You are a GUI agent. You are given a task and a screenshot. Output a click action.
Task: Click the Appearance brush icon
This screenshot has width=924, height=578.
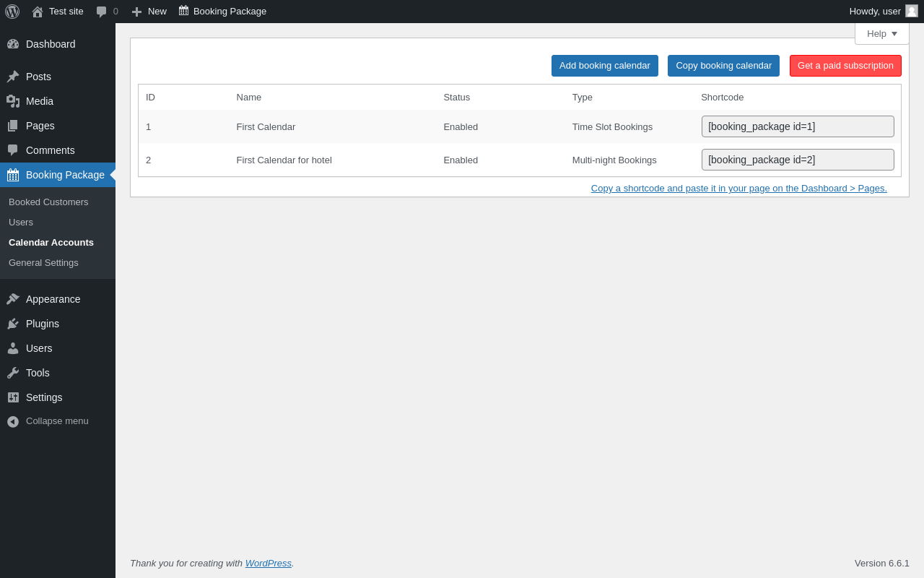(x=13, y=299)
